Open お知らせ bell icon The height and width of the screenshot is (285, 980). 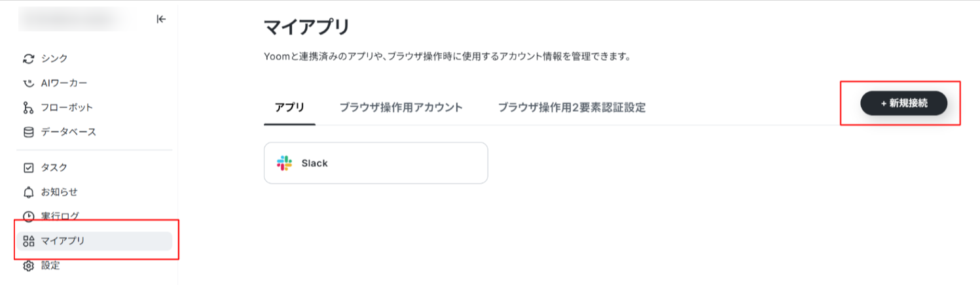tap(28, 192)
